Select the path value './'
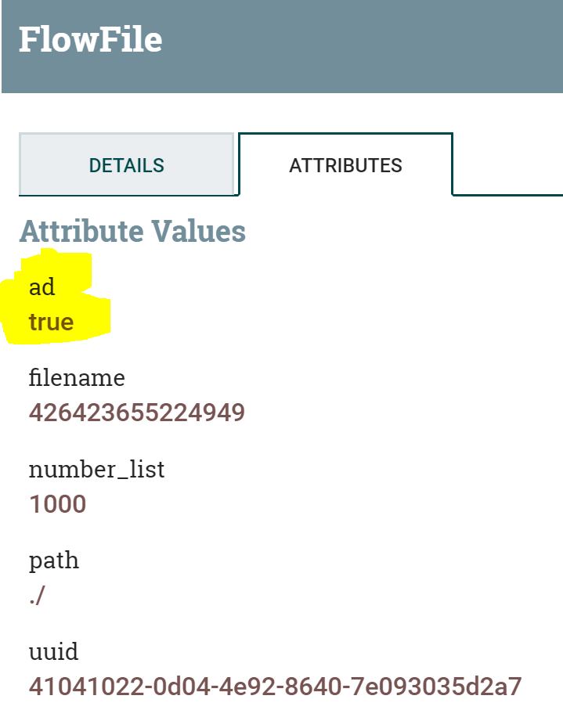Screen dimensions: 563x728 tap(38, 596)
